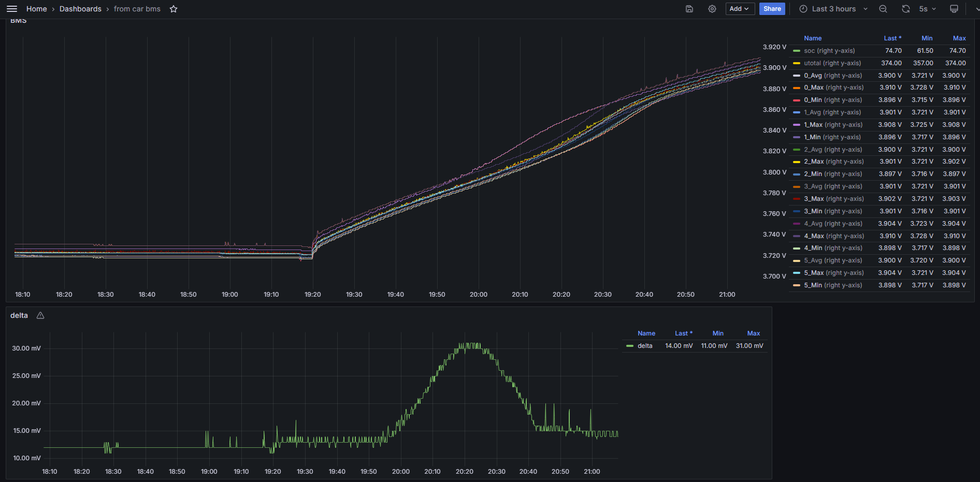
Task: Click the warning icon beside delta title
Action: 40,315
